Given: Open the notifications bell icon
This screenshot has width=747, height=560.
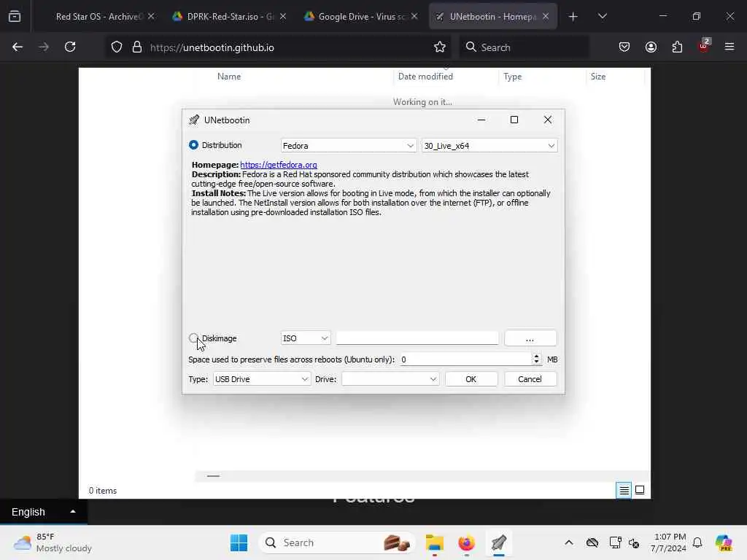Looking at the screenshot, I should (x=697, y=542).
